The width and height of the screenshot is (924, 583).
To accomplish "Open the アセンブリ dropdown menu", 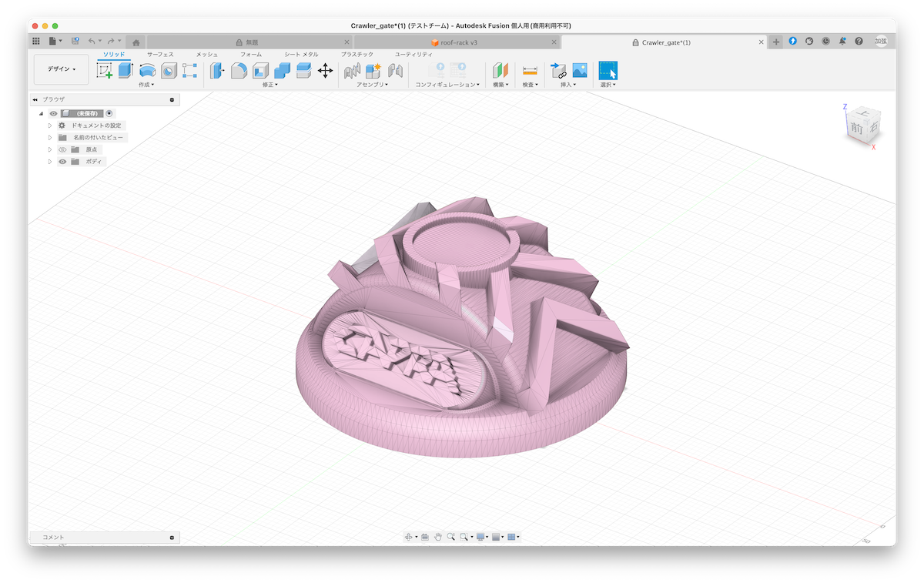I will click(x=373, y=85).
